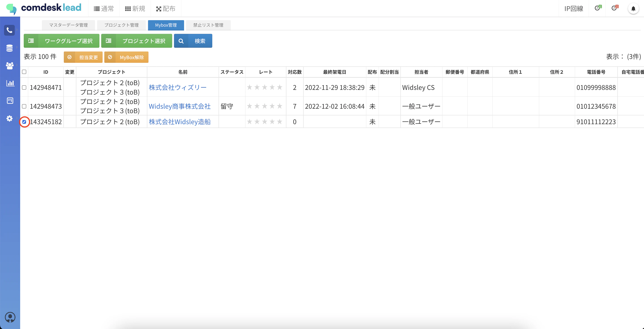Open the notifications bell

point(633,9)
